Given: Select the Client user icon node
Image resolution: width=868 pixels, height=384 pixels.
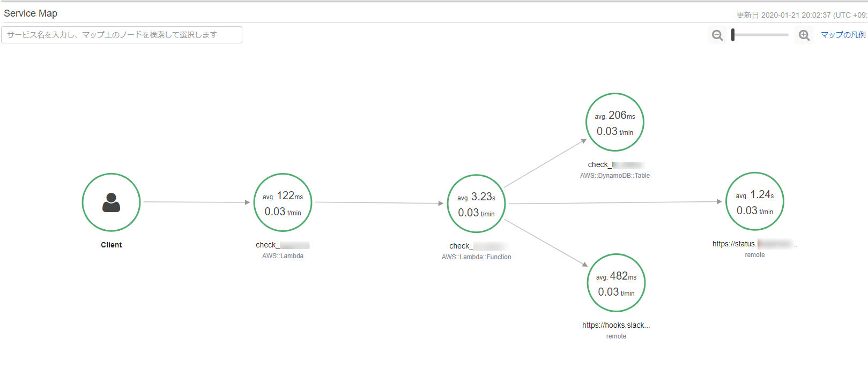Looking at the screenshot, I should [x=111, y=202].
